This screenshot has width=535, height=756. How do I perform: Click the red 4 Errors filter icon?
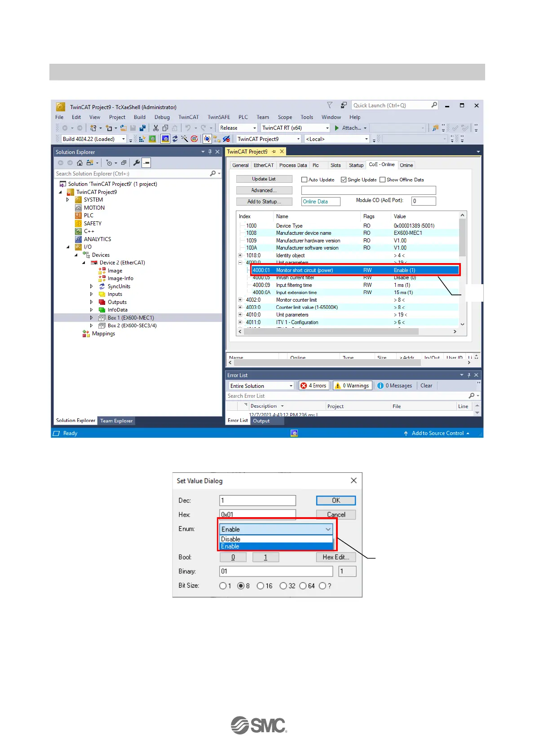click(x=304, y=386)
